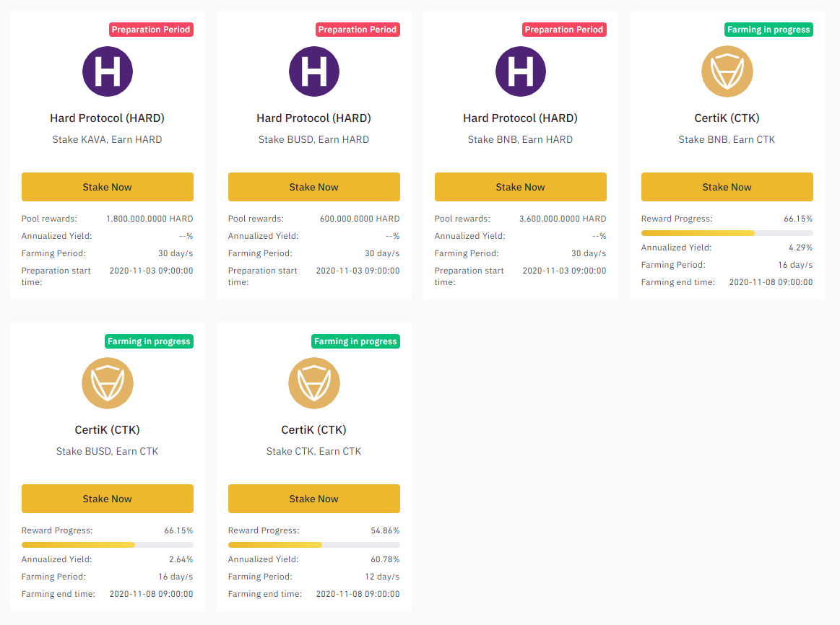Image resolution: width=840 pixels, height=625 pixels.
Task: Click 30 day/s farming period on the Stake KAVA card
Action: pos(176,253)
